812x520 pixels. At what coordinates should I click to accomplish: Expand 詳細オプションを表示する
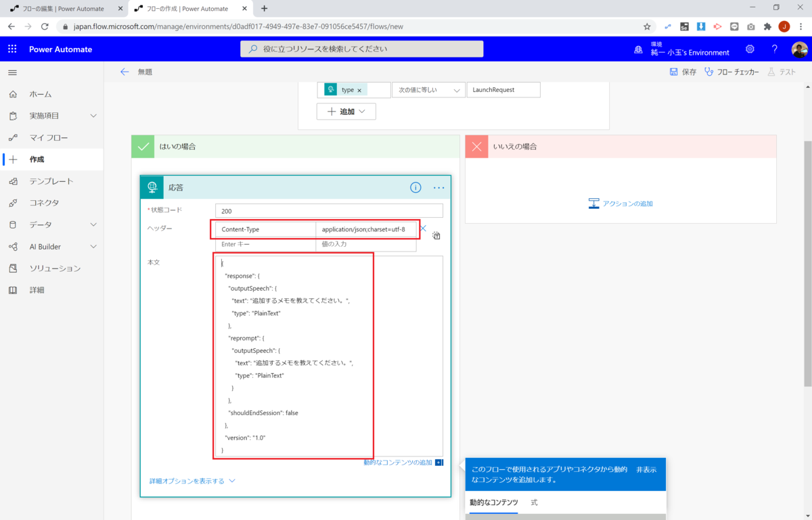(193, 481)
